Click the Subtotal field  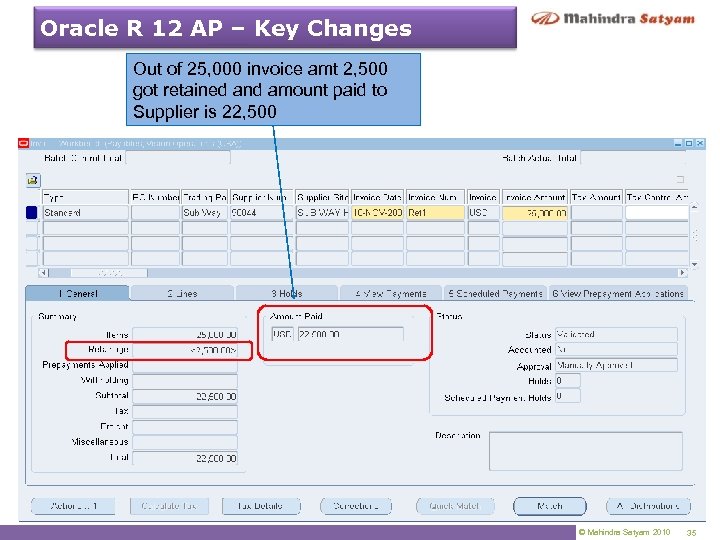point(185,396)
